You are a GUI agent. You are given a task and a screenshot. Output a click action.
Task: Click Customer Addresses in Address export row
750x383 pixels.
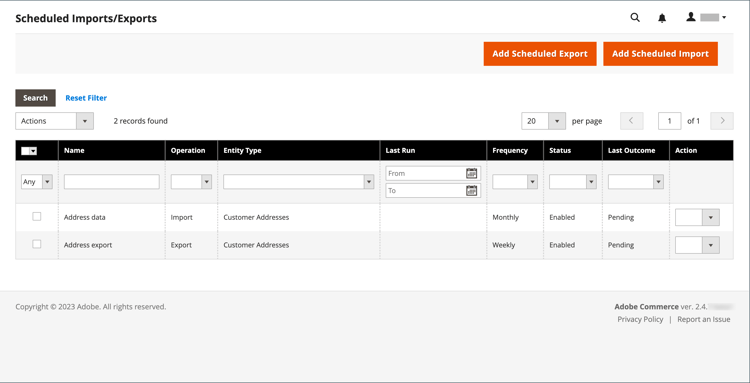click(x=256, y=245)
